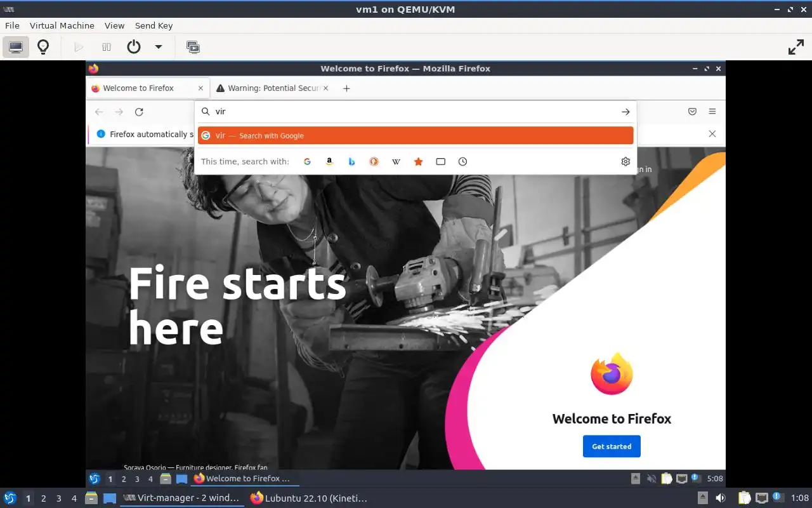Click the Get started button
The width and height of the screenshot is (812, 508).
(x=612, y=446)
